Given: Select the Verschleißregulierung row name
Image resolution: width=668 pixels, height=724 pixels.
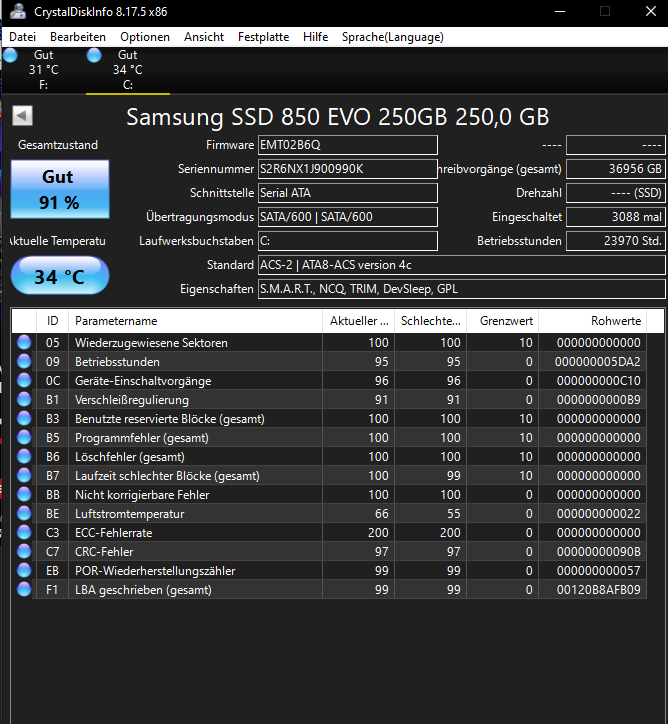Looking at the screenshot, I should tap(132, 400).
